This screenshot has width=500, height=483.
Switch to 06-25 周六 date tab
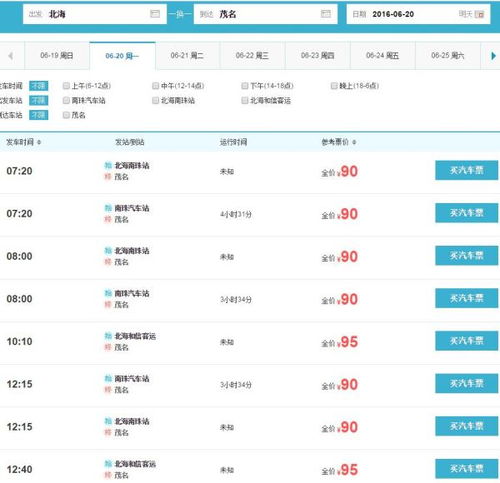coord(448,56)
